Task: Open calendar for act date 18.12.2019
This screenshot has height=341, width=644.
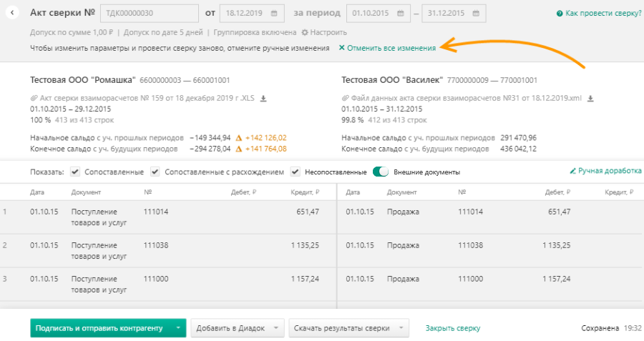Action: 274,13
